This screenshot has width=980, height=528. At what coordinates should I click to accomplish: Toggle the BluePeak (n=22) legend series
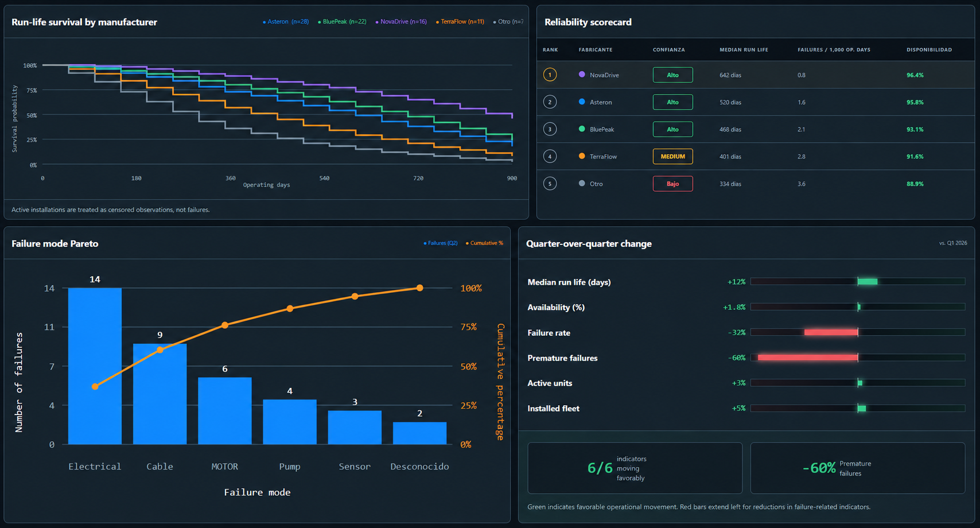[x=342, y=22]
